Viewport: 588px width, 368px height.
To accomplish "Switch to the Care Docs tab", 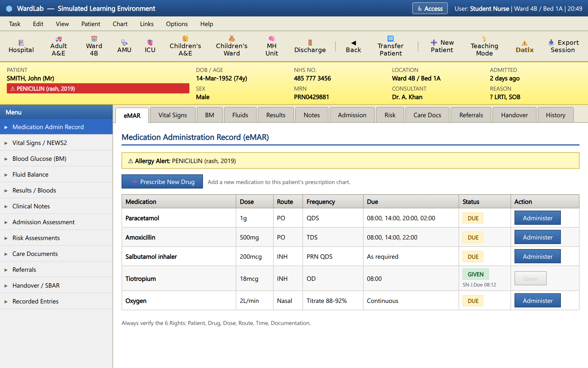I will [x=427, y=115].
